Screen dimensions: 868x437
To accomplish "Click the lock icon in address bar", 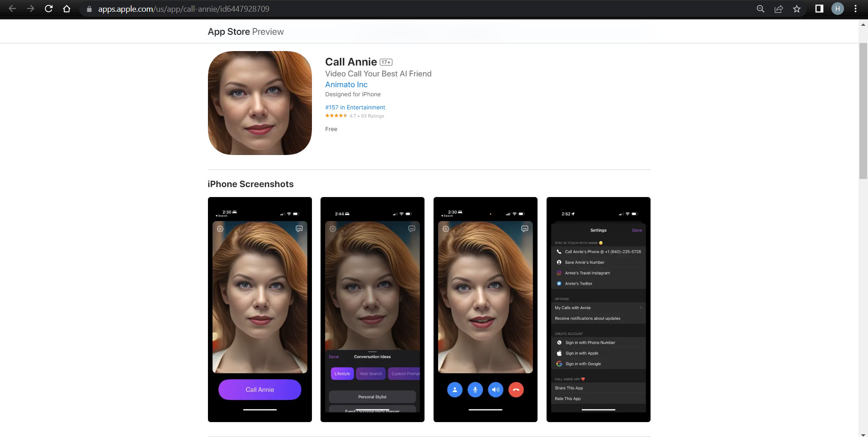I will click(x=89, y=9).
